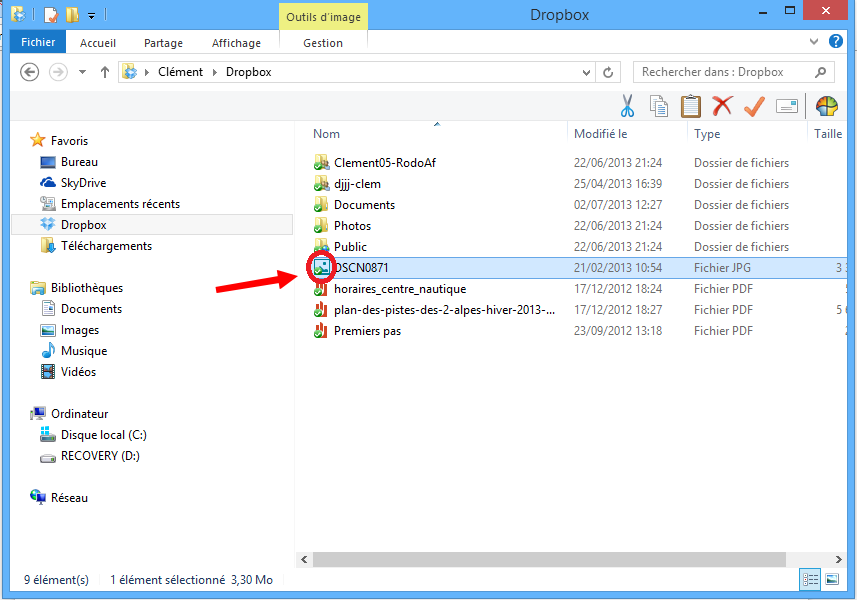Expand breadcrumb arrow before Clément
The height and width of the screenshot is (600, 857).
146,72
